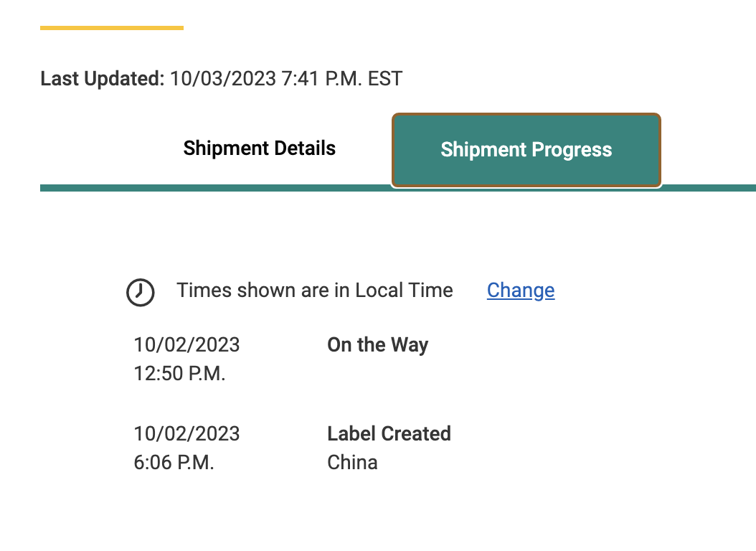Image resolution: width=756 pixels, height=551 pixels.
Task: Click the 'On the Way' status
Action: (377, 345)
